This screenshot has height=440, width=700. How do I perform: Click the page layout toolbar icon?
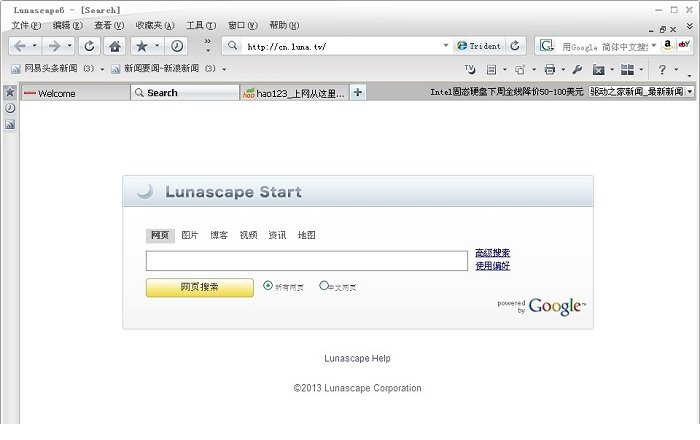coord(492,70)
